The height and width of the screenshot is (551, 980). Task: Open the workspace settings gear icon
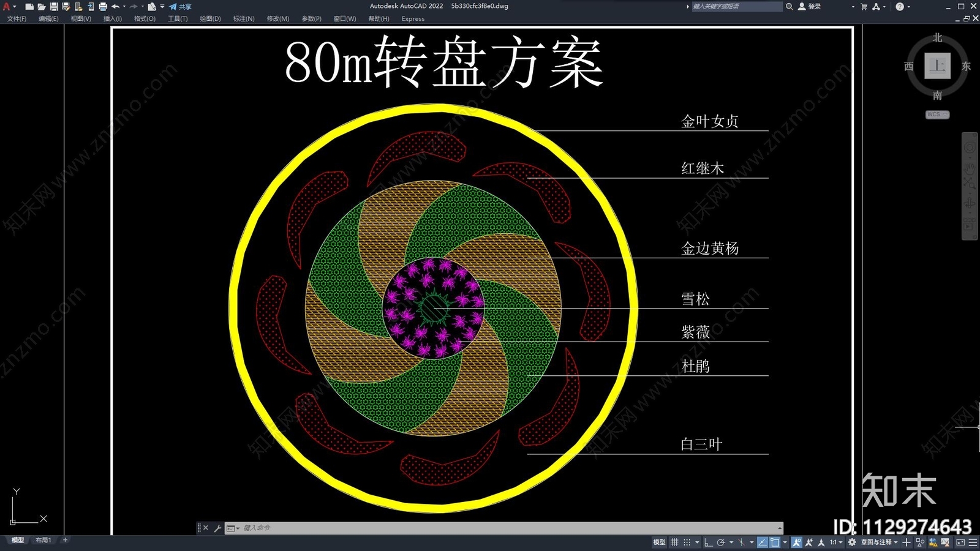coord(852,542)
